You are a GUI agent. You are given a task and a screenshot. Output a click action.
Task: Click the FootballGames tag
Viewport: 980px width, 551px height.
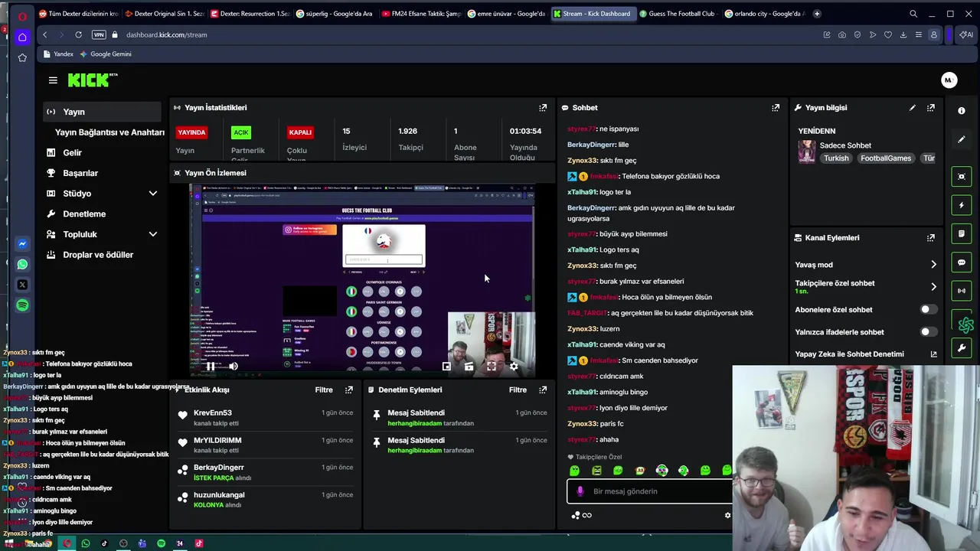click(885, 158)
